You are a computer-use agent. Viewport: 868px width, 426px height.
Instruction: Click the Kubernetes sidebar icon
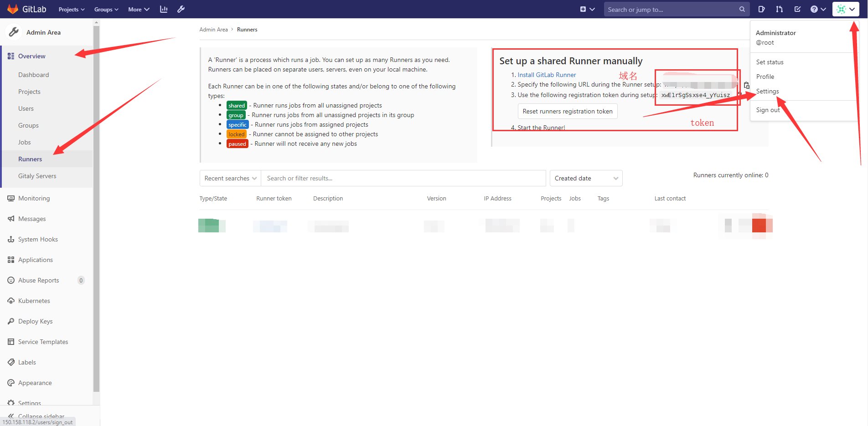pyautogui.click(x=11, y=301)
